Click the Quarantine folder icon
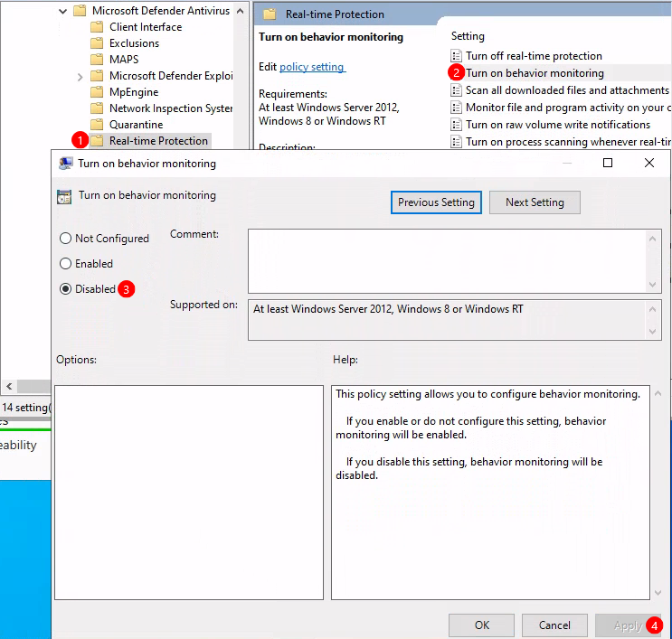672x639 pixels. [97, 124]
